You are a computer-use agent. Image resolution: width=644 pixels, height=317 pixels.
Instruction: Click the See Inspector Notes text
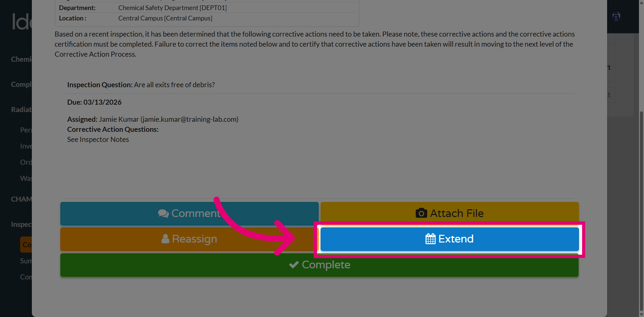tap(98, 140)
